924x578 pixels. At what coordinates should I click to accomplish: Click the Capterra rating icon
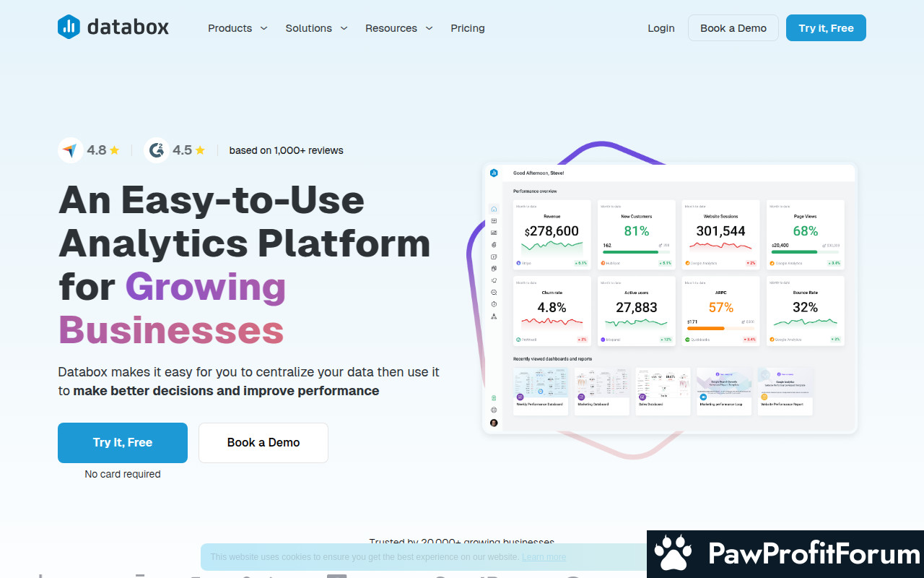70,150
